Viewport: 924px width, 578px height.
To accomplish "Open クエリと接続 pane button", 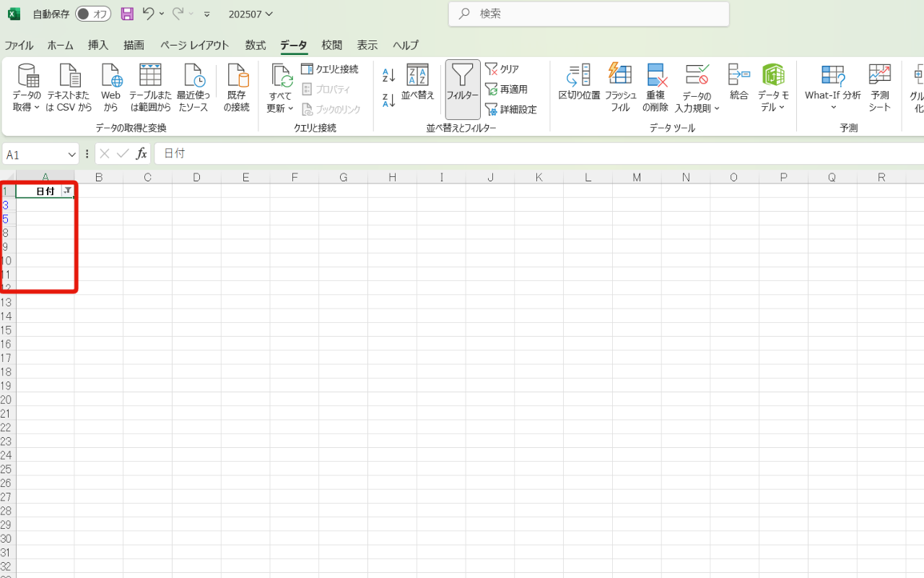I will coord(330,69).
